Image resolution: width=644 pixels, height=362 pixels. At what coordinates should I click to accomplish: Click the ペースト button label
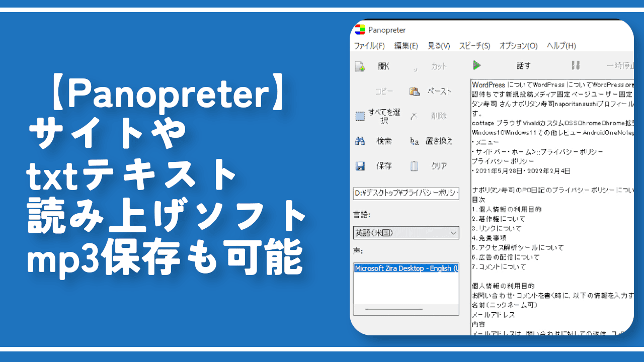tap(439, 92)
